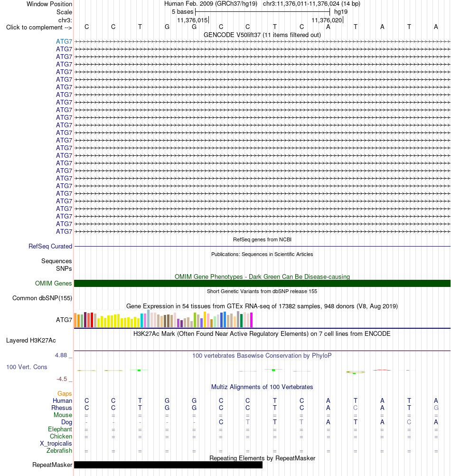Viewport: 451px width, 476px height.
Task: Open the 'Repeating Elements by RepeatMasker' title
Action: [x=262, y=458]
